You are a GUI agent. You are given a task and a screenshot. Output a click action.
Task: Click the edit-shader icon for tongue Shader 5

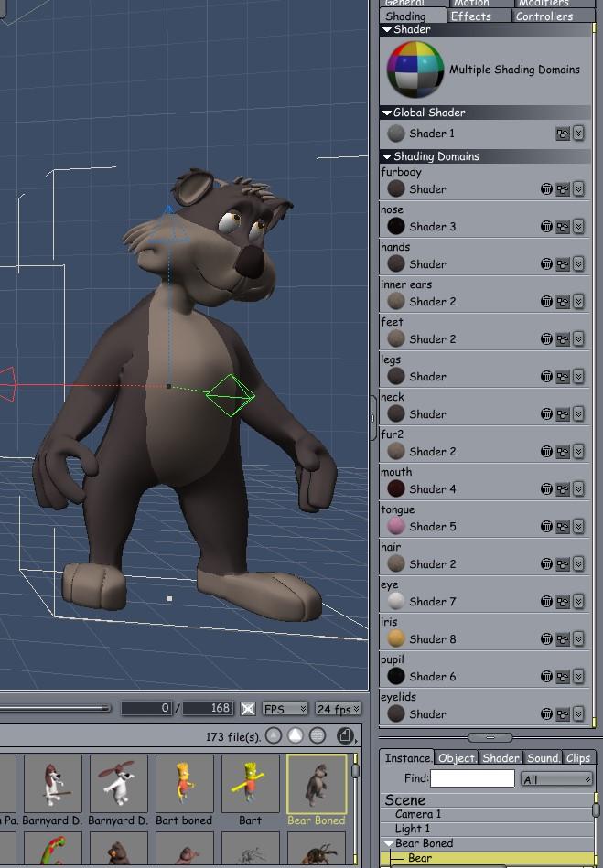(x=563, y=527)
